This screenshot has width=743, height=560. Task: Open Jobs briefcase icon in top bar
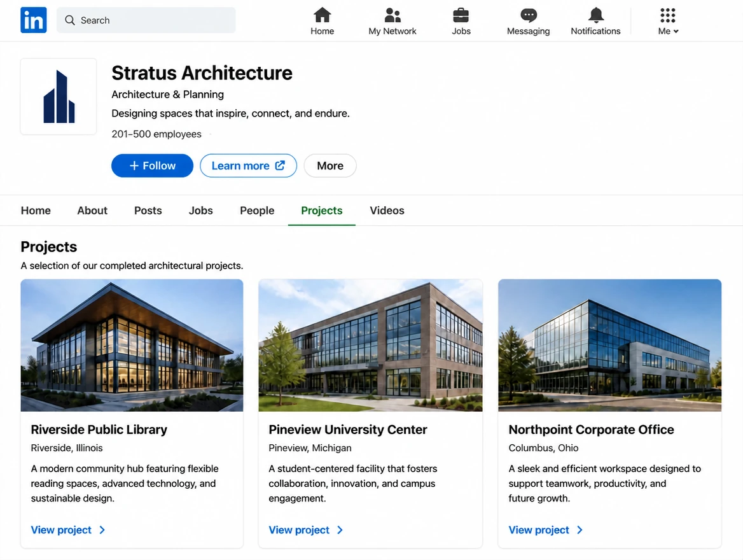point(461,15)
